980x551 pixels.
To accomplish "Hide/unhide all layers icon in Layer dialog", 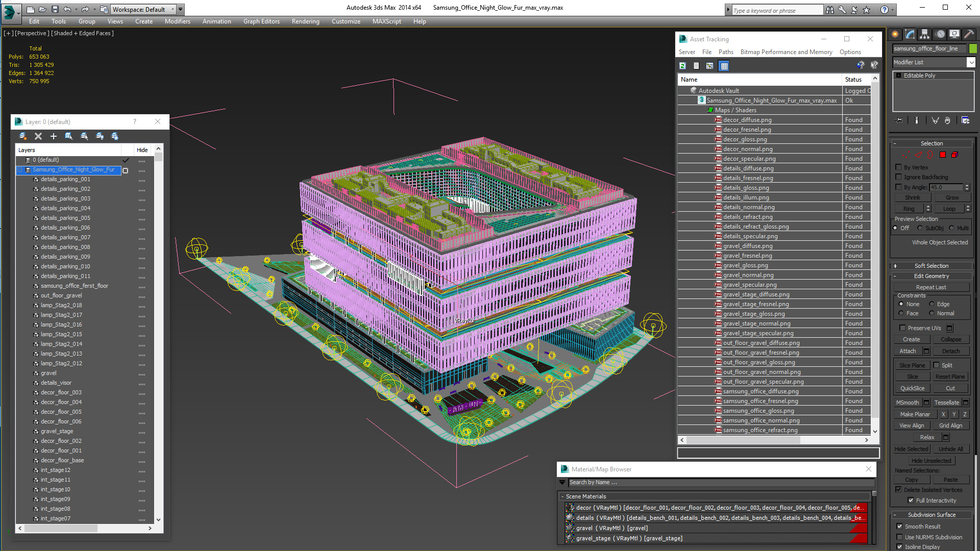I will tap(100, 136).
